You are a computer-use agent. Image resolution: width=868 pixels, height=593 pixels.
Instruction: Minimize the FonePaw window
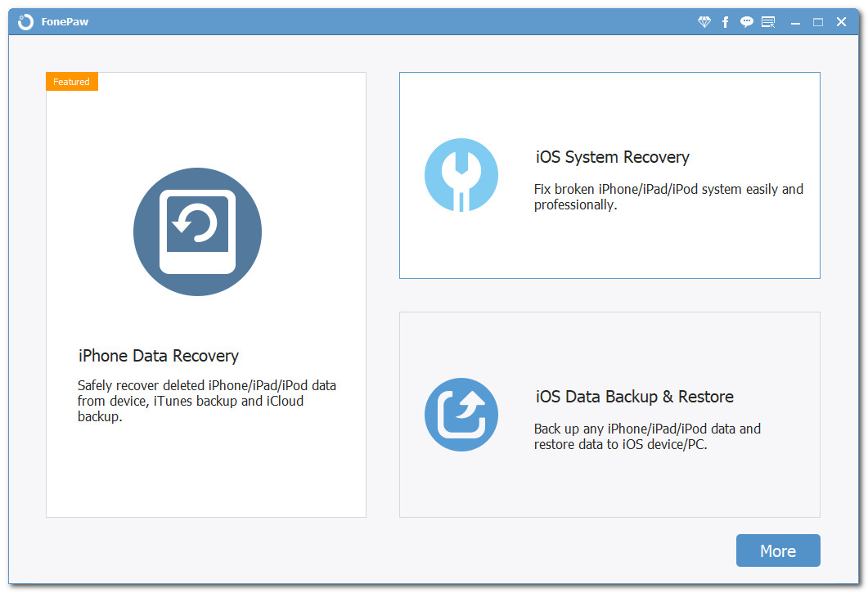pos(795,22)
